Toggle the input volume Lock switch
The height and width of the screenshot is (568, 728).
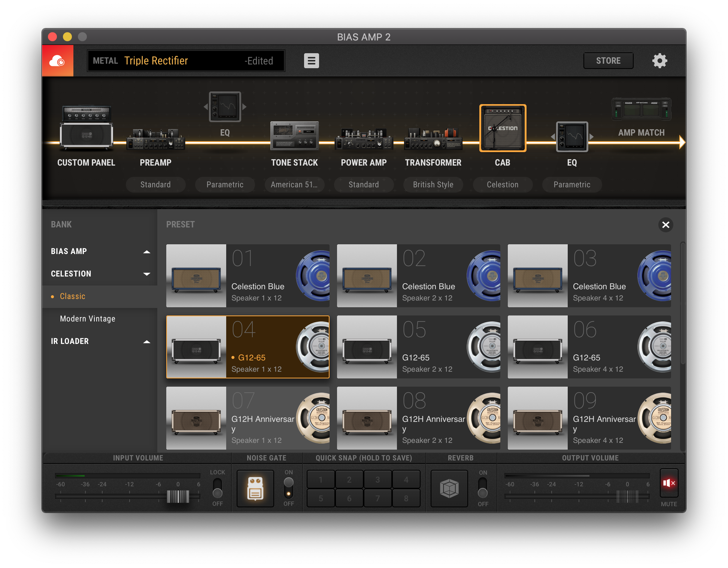tap(218, 488)
